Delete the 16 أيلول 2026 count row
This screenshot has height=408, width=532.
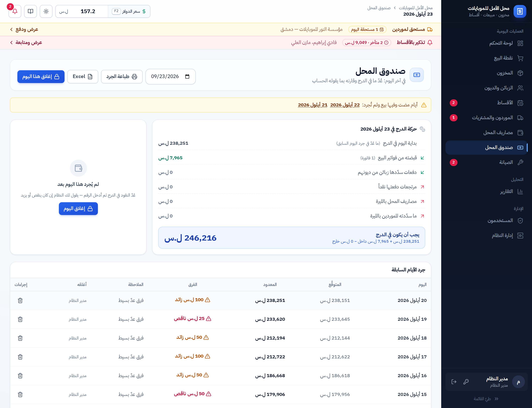pyautogui.click(x=20, y=376)
